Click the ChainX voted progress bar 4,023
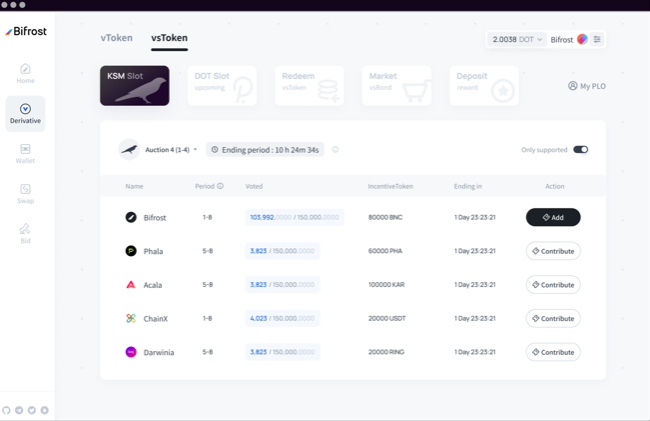The image size is (650, 421). (282, 318)
